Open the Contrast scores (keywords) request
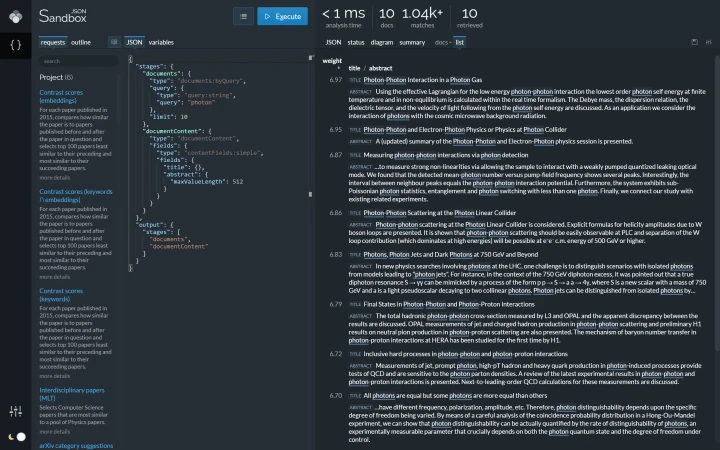720x450 pixels. [61, 295]
